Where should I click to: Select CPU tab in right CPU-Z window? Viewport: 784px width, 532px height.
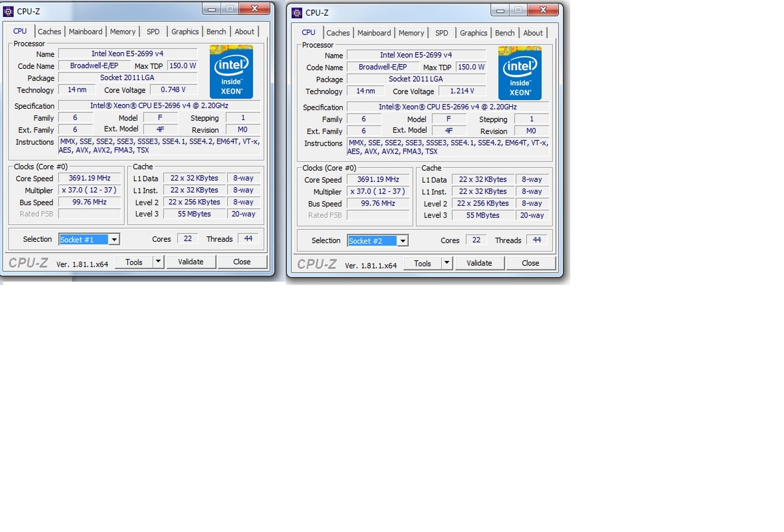point(309,33)
